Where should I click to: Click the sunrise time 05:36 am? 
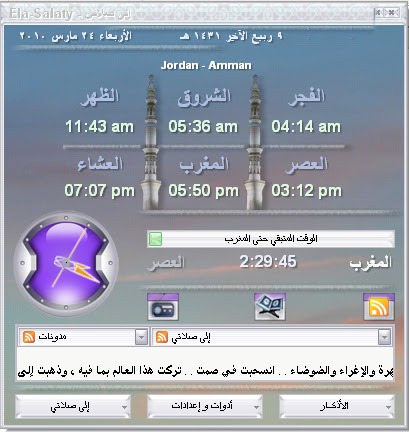click(x=203, y=127)
